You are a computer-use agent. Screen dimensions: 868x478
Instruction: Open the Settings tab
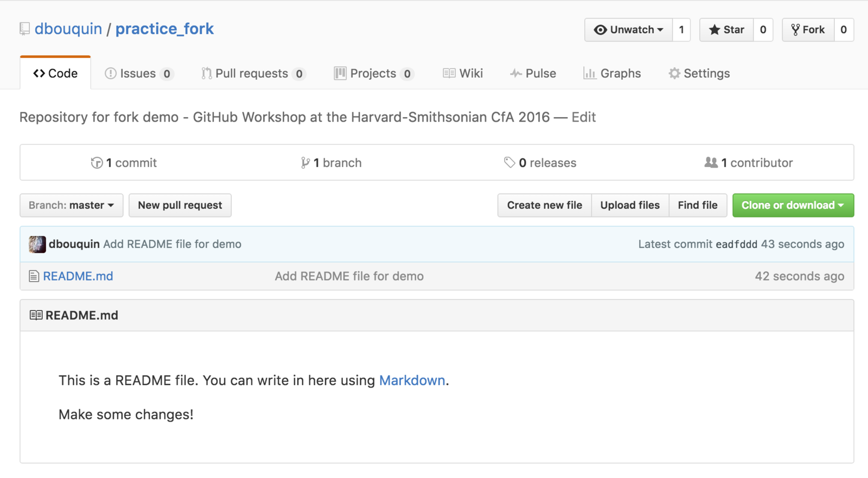coord(699,73)
